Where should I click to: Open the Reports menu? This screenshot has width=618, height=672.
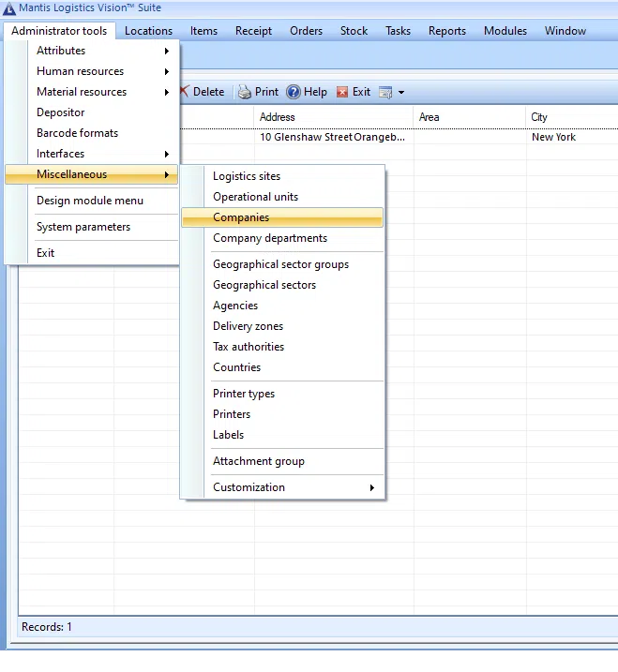click(x=446, y=31)
